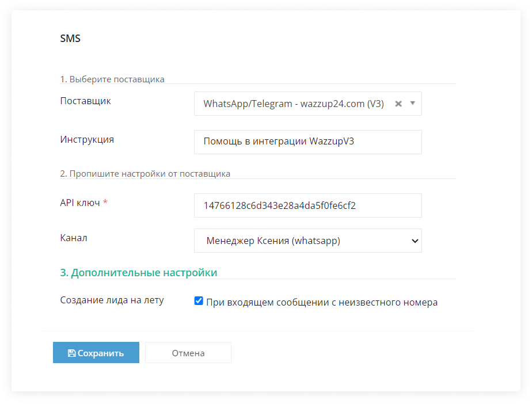Click the Отмена button
This screenshot has width=532, height=404.
[x=188, y=353]
